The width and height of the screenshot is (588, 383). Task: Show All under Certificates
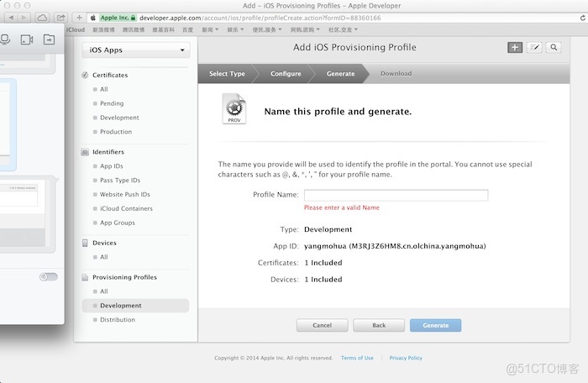[x=104, y=89]
